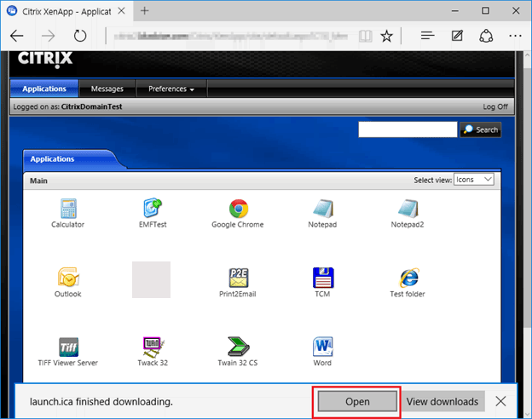Viewport: 532px width, 419px height.
Task: Open the EMFTest application icon
Action: coord(153,214)
